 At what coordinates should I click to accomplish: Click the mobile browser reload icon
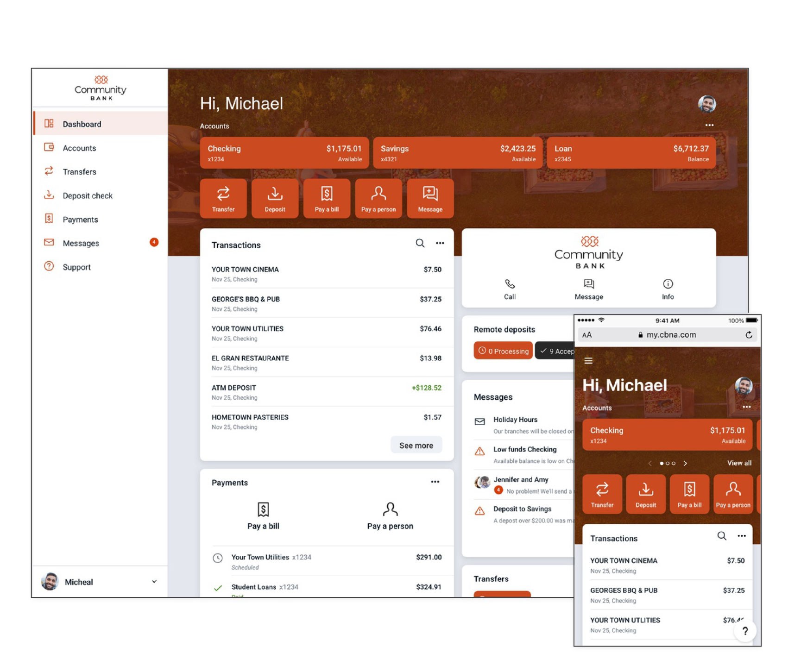(x=749, y=334)
